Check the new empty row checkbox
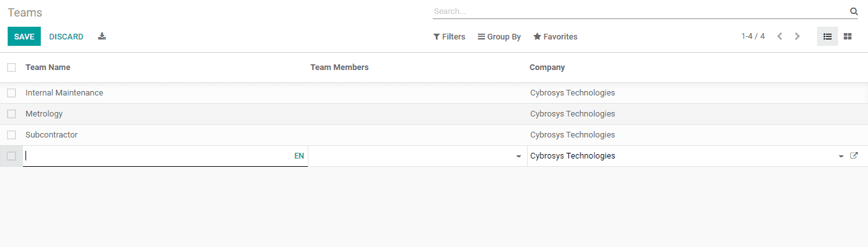868x247 pixels. coord(11,156)
